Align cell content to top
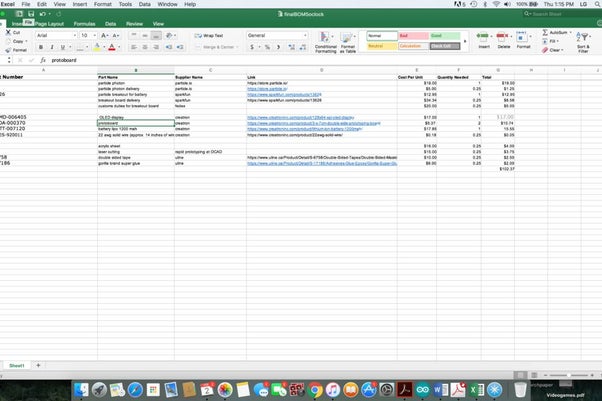Viewport: 602px width, 401px height. pyautogui.click(x=134, y=35)
